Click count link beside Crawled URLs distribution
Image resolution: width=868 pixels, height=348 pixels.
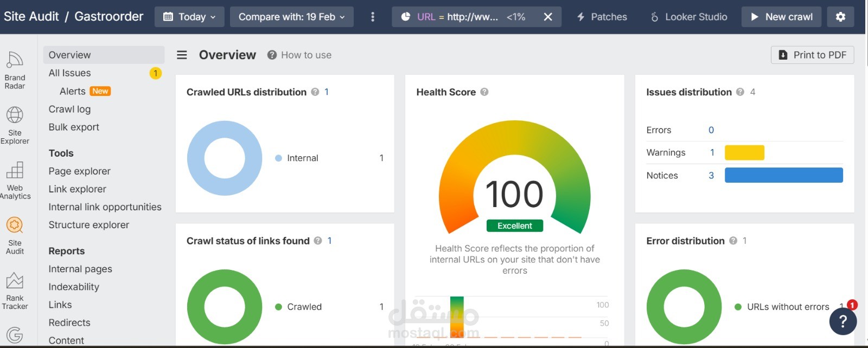[x=327, y=92]
